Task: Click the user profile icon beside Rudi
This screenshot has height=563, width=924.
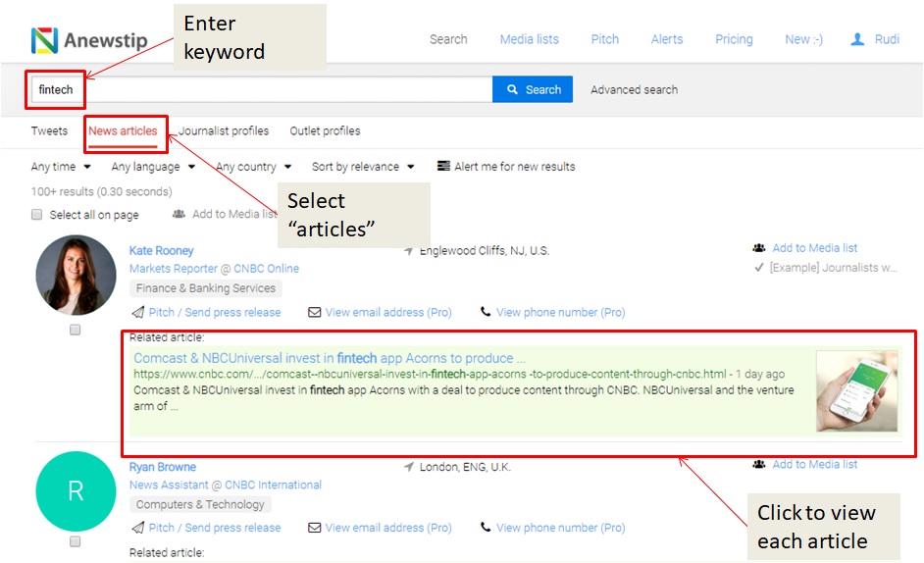Action: (x=858, y=39)
